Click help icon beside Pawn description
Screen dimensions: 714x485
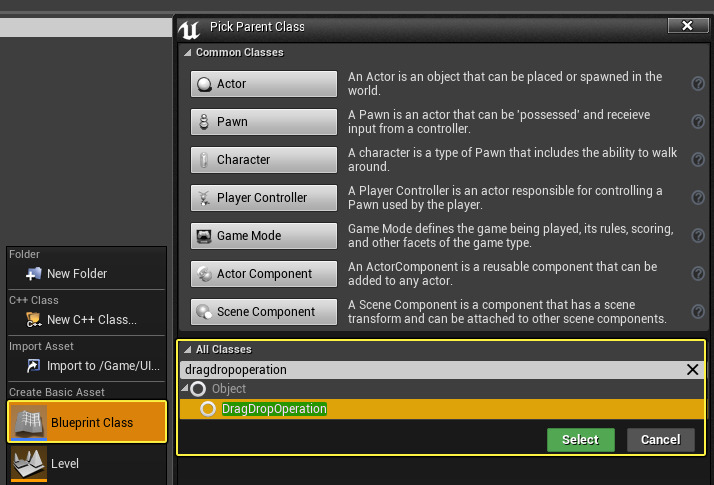698,122
